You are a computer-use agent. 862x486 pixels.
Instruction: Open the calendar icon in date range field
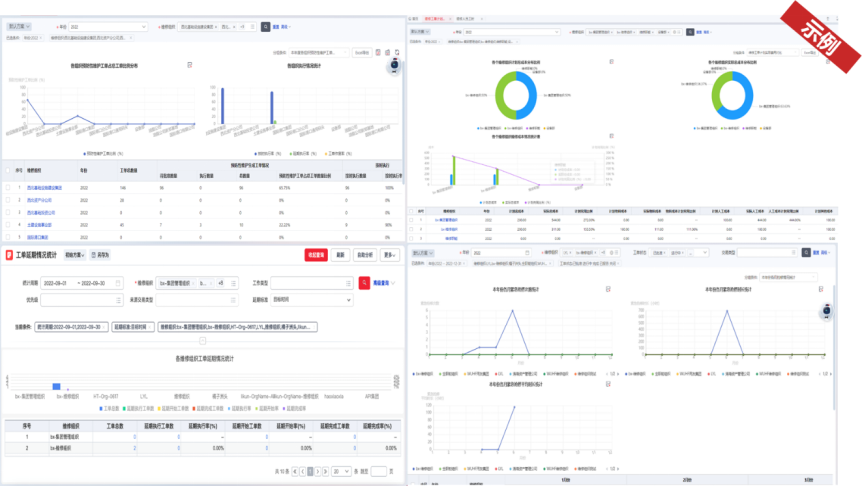(x=118, y=283)
